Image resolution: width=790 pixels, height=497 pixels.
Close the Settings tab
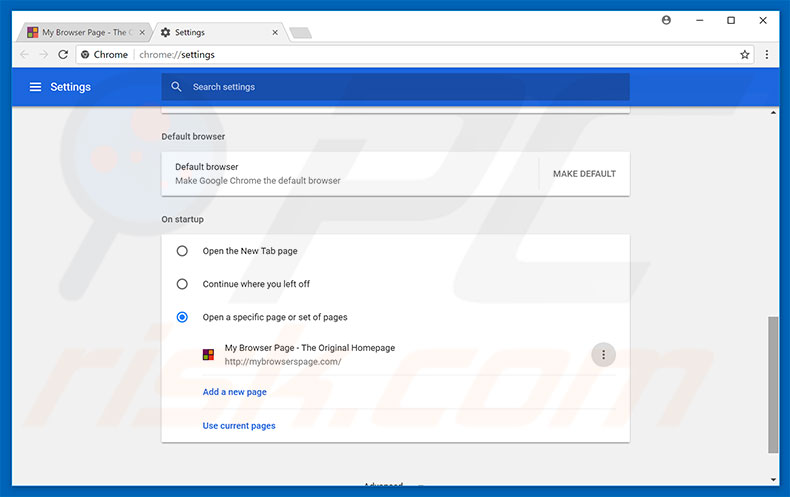pos(275,32)
